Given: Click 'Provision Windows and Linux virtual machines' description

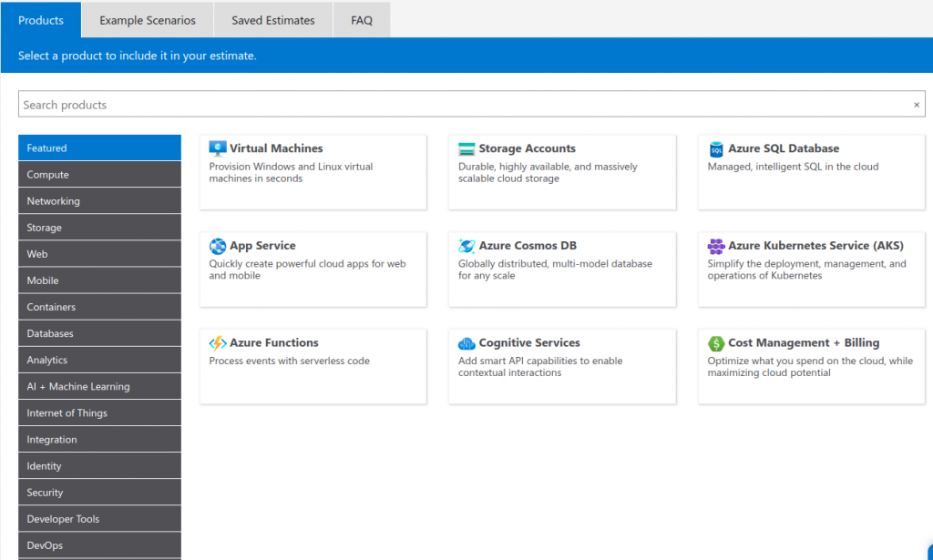Looking at the screenshot, I should pos(291,172).
